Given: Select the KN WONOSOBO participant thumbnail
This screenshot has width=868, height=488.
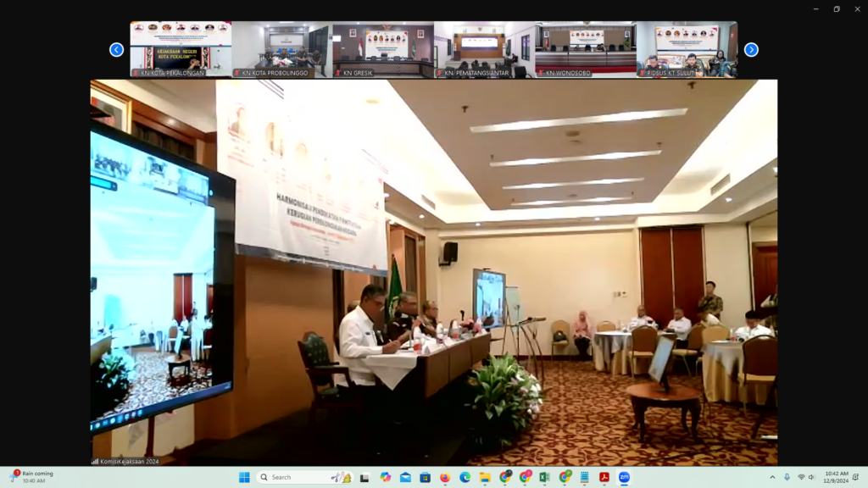Looking at the screenshot, I should (585, 49).
